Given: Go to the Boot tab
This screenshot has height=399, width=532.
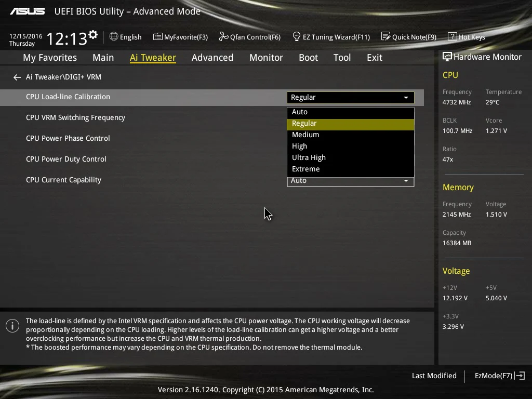Looking at the screenshot, I should pos(308,58).
